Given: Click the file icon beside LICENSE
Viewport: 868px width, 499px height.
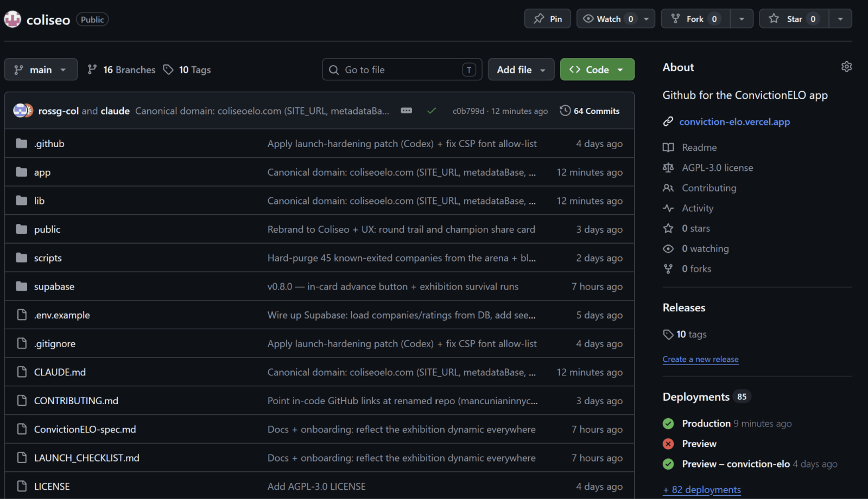Looking at the screenshot, I should (22, 486).
